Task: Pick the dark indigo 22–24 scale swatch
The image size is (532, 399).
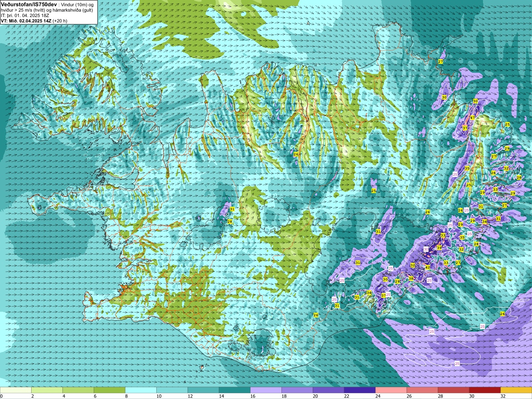Action: tap(360, 390)
